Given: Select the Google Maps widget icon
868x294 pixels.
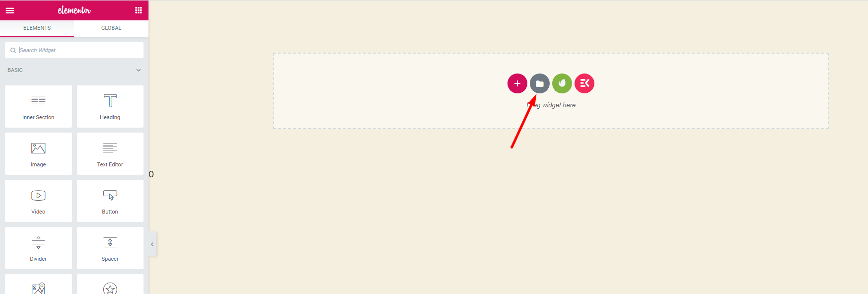Looking at the screenshot, I should tap(38, 288).
